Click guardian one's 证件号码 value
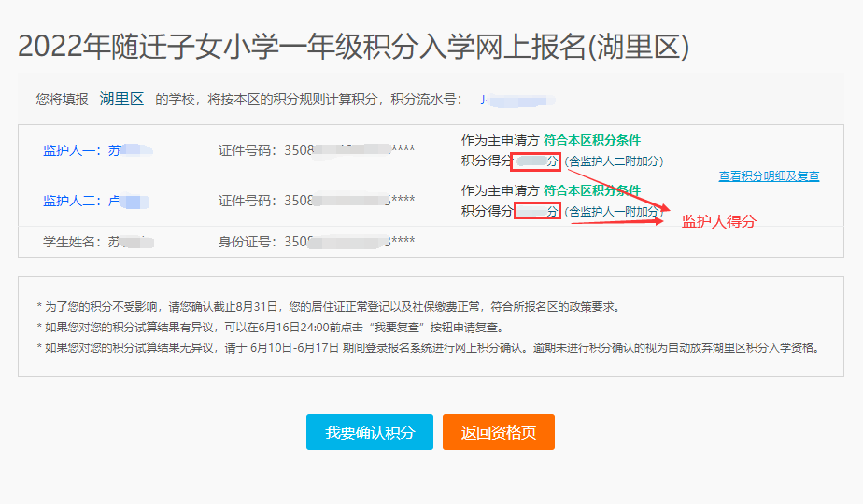Screen dimensions: 863x504 (349, 149)
